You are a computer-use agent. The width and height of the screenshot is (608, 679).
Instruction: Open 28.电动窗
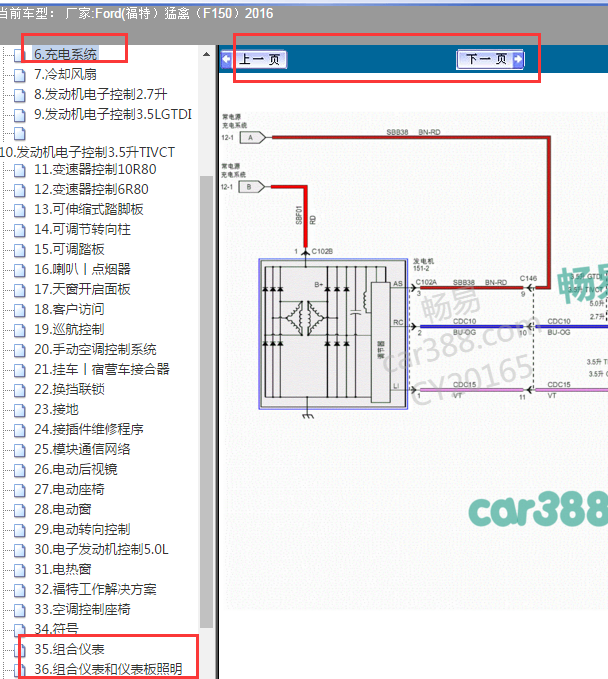coord(62,509)
